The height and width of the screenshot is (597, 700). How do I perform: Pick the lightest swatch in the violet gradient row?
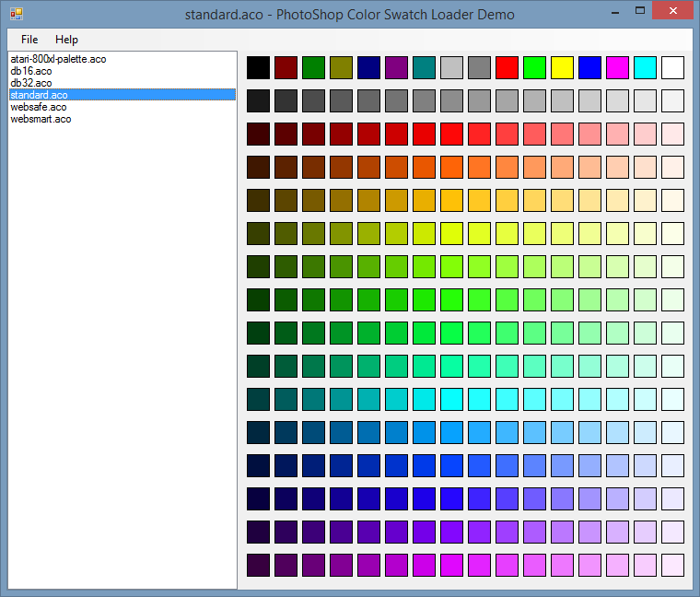pyautogui.click(x=672, y=532)
